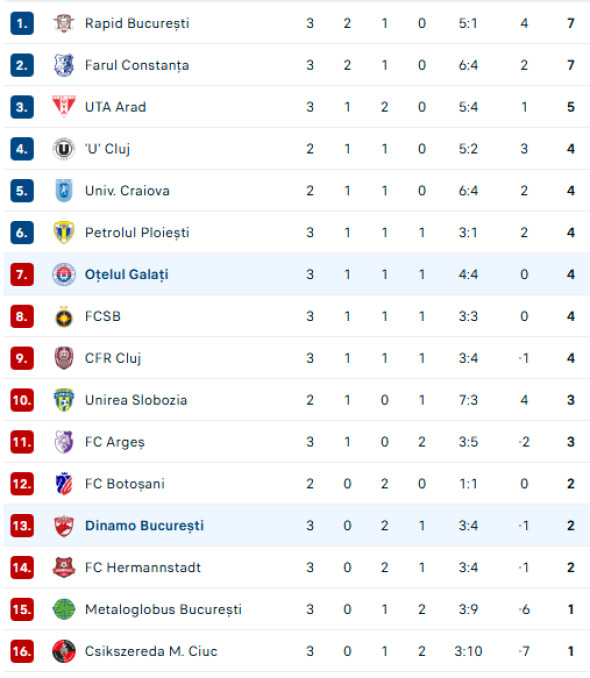Click the Rapid București club crest
The image size is (590, 678).
pyautogui.click(x=64, y=23)
